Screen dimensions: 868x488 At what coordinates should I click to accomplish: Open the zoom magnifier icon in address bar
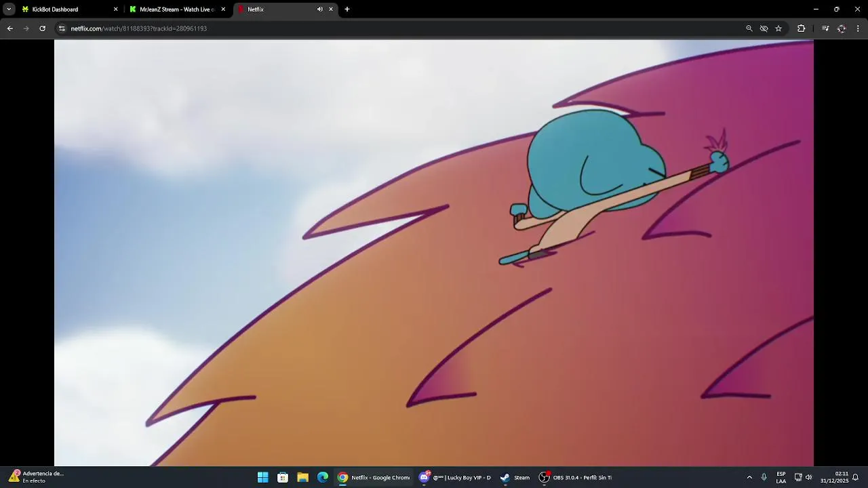749,28
